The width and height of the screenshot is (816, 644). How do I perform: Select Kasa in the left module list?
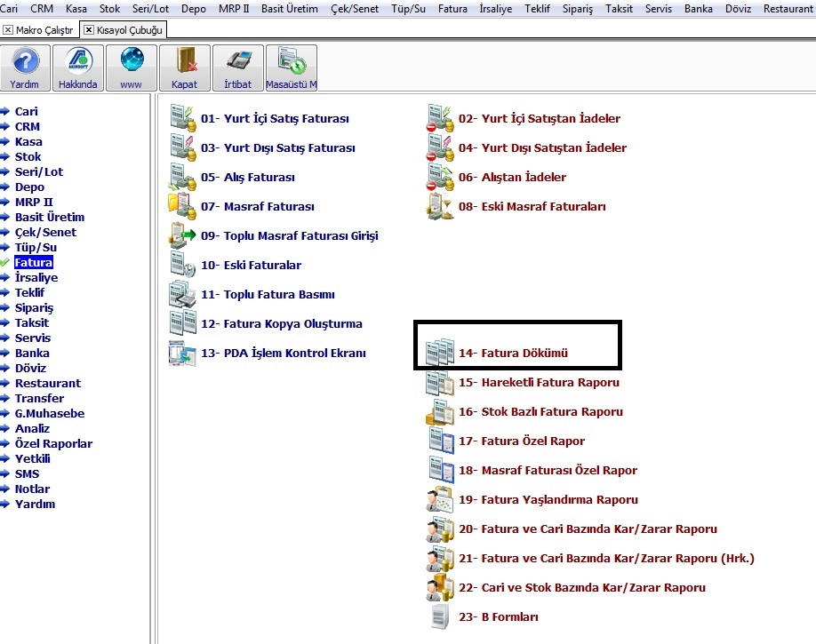(x=28, y=141)
